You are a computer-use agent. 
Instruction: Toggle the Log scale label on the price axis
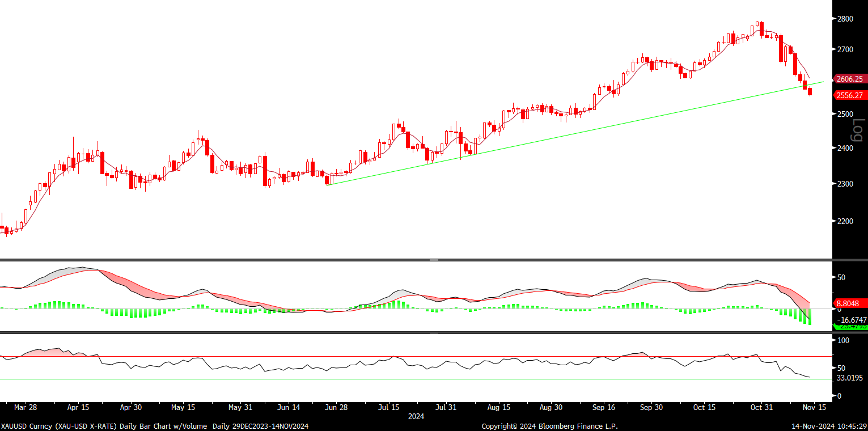pos(857,130)
